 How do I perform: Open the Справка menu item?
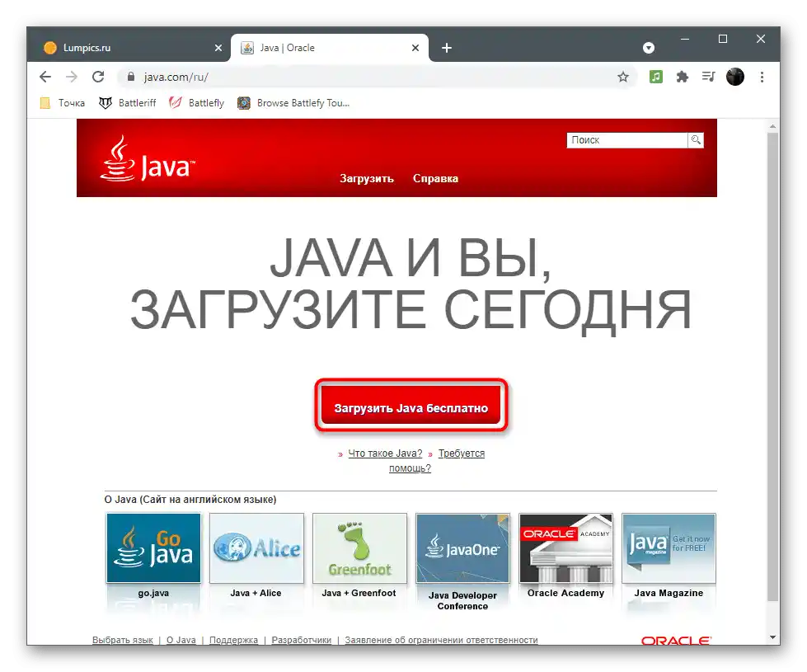[435, 179]
